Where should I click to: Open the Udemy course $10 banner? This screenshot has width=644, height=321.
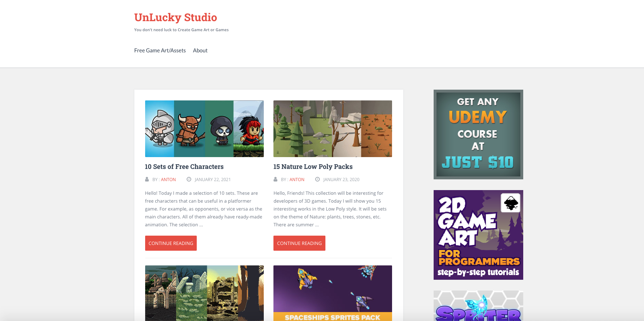point(478,134)
